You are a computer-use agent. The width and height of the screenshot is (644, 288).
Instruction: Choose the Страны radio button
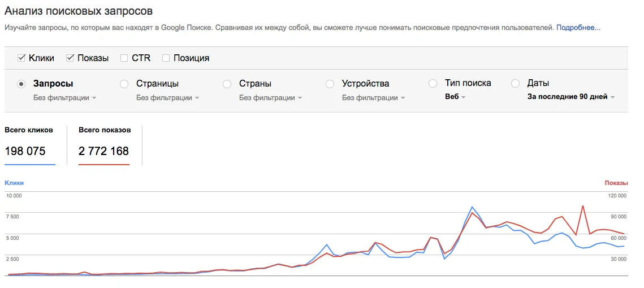[x=227, y=84]
